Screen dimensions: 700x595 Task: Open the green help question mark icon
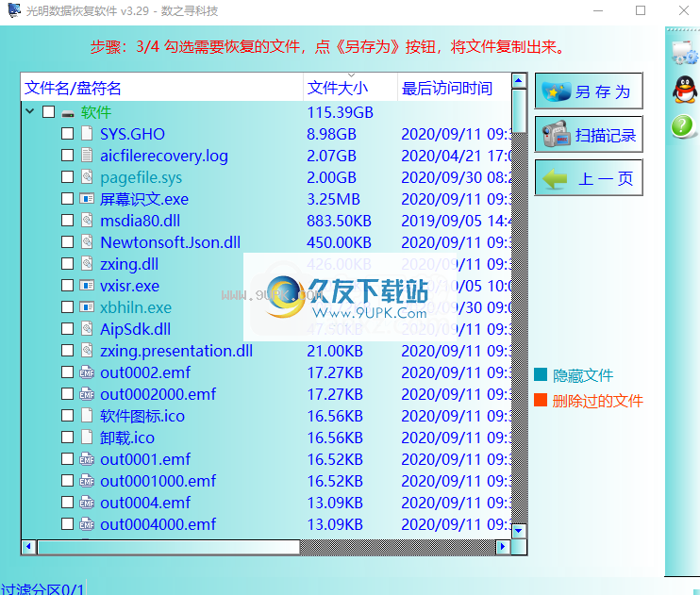tap(683, 126)
